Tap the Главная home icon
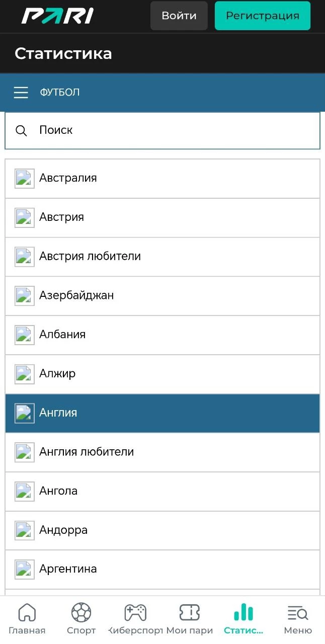Viewport: 325px width, 644px height. 27,613
